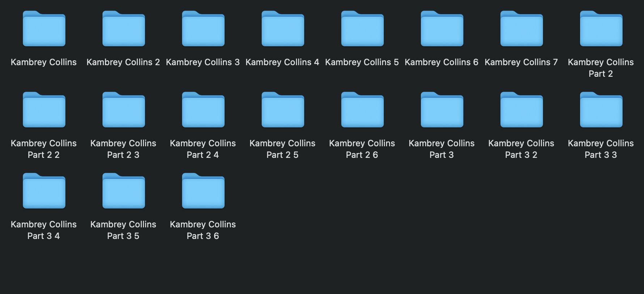The image size is (644, 294).
Task: Select the Kambrey Collins folder icon
Action: [44, 29]
